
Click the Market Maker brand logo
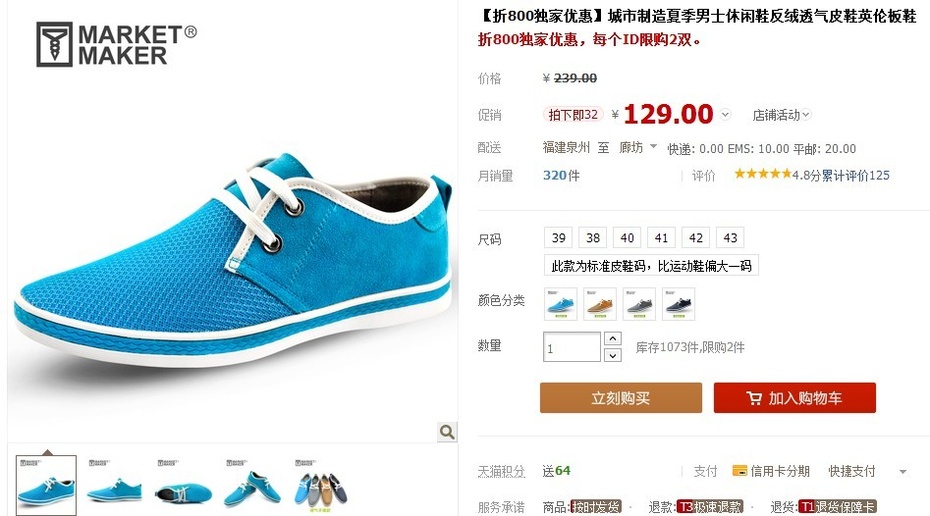point(116,44)
